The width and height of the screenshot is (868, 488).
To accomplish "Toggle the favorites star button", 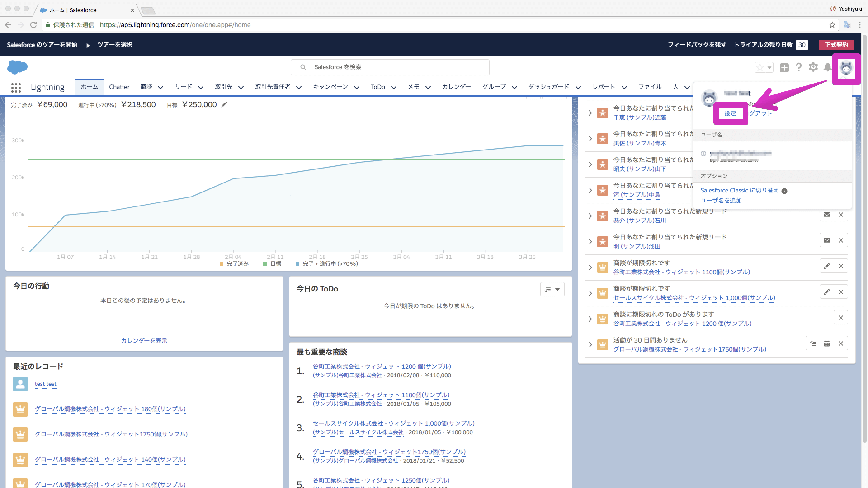I will [x=759, y=67].
